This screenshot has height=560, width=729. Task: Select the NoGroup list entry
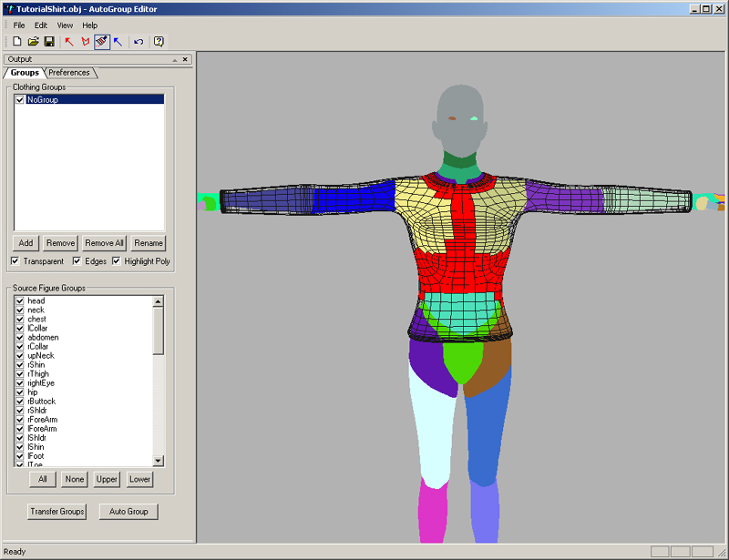tap(95, 99)
